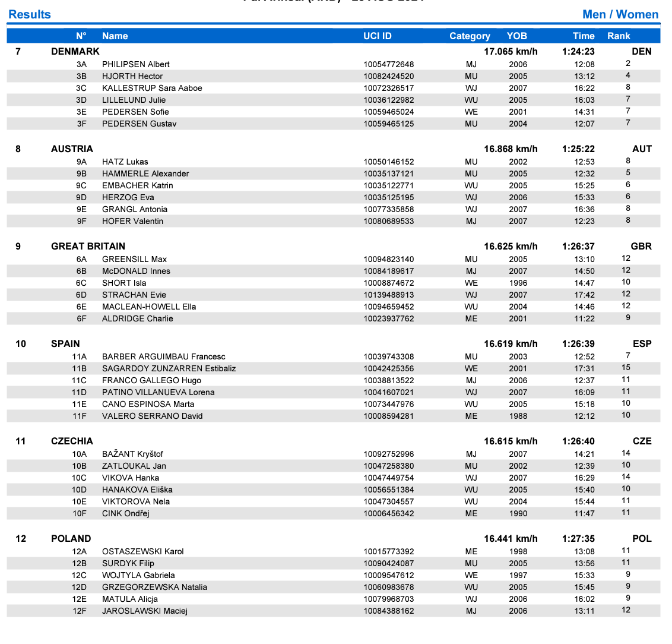The width and height of the screenshot is (672, 644).
Task: Select rider PATINO VILLANUEVA Lorena
Action: pyautogui.click(x=159, y=392)
